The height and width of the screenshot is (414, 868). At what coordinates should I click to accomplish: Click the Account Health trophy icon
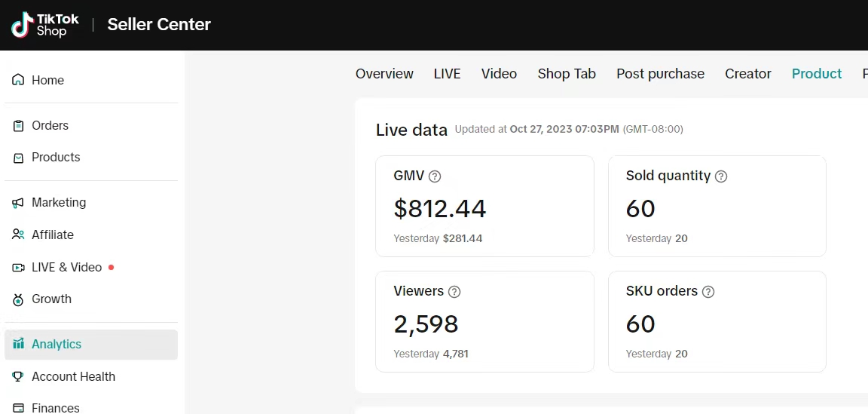[x=18, y=376]
